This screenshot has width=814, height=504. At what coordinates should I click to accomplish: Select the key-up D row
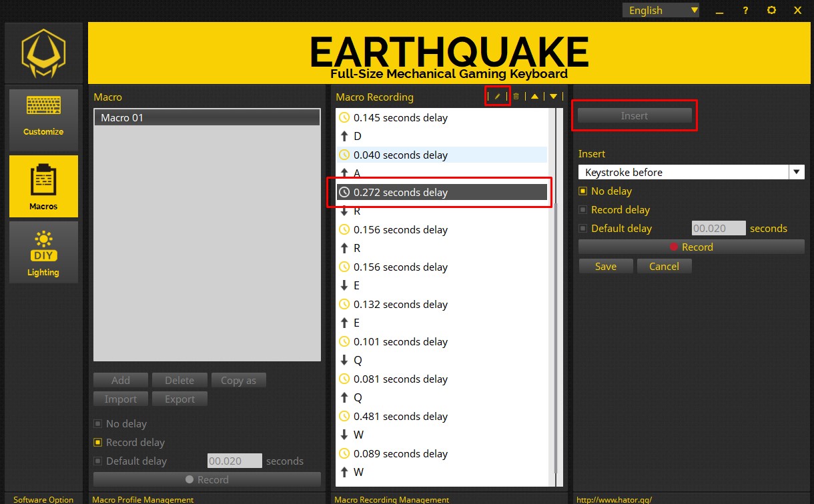coord(442,136)
